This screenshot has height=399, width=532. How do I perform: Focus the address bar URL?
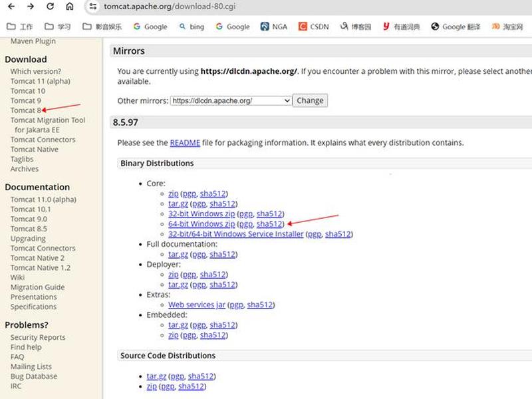tap(170, 7)
